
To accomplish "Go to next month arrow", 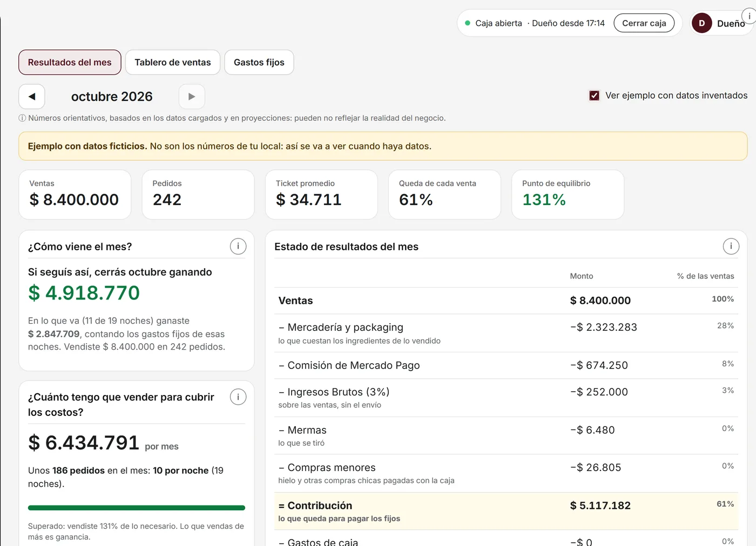I will [192, 97].
